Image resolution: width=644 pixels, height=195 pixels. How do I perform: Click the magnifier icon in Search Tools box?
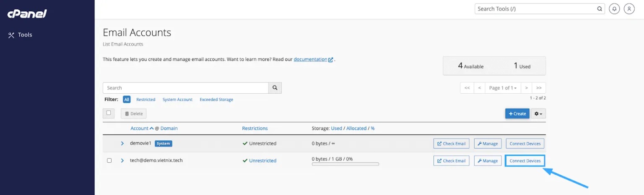[x=600, y=9]
